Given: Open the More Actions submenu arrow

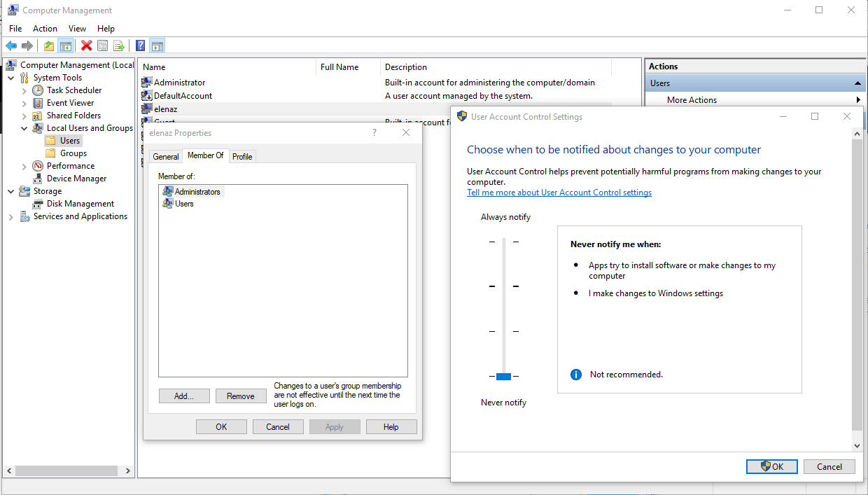Looking at the screenshot, I should 858,100.
